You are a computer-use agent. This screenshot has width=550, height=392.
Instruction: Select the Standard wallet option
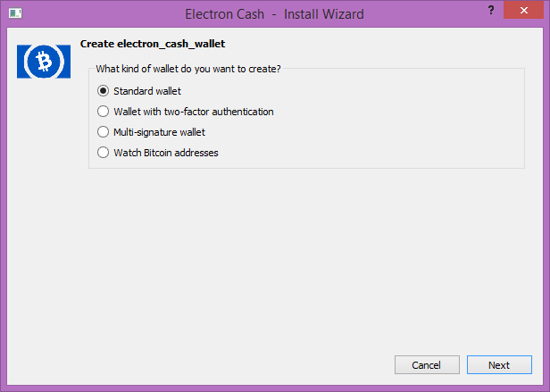[x=139, y=91]
